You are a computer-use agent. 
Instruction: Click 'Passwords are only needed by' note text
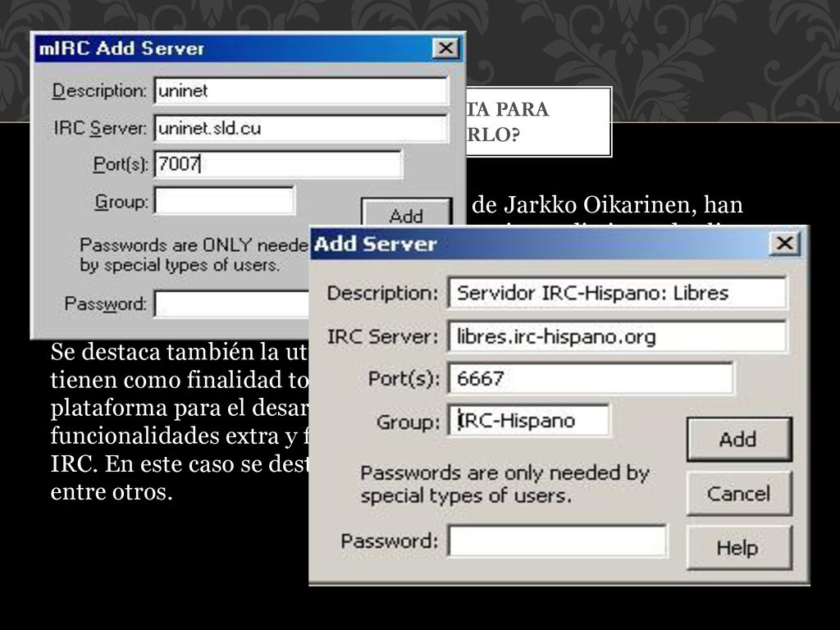[504, 473]
